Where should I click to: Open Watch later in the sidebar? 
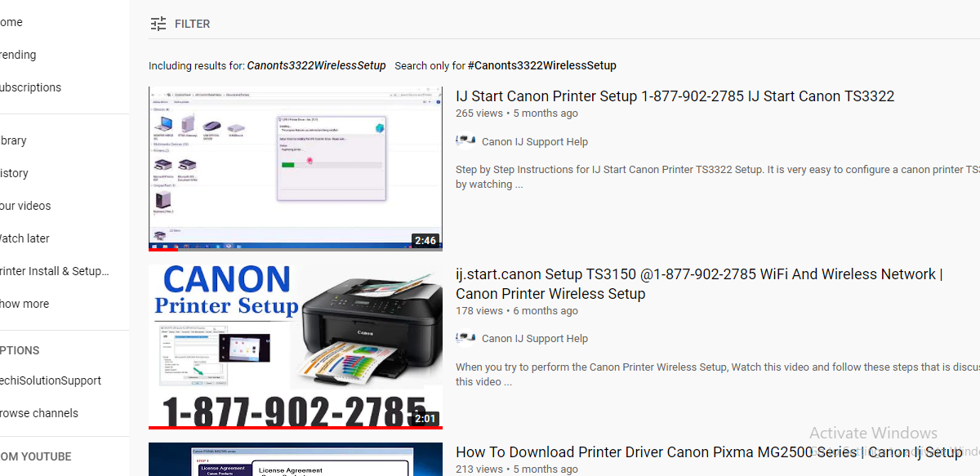click(x=24, y=238)
